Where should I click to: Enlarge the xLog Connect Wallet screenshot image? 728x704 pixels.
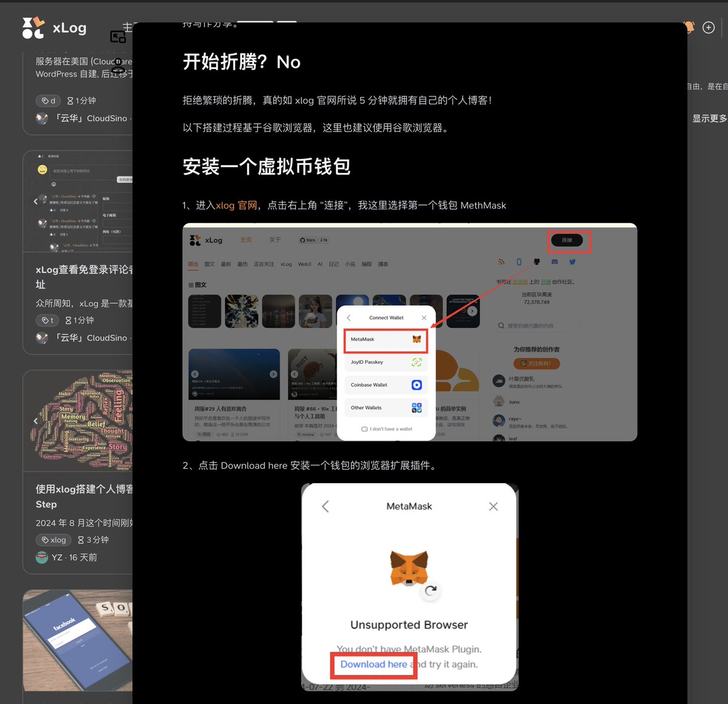(x=409, y=332)
